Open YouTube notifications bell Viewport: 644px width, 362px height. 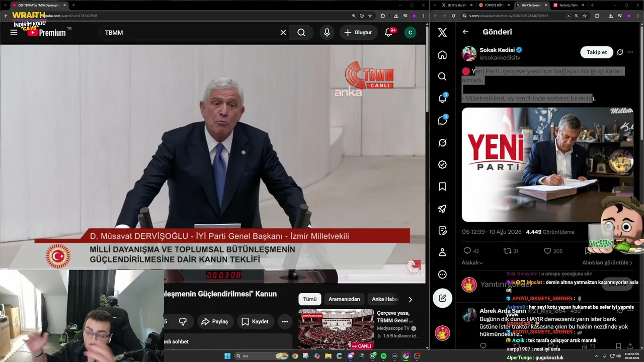pos(388,33)
